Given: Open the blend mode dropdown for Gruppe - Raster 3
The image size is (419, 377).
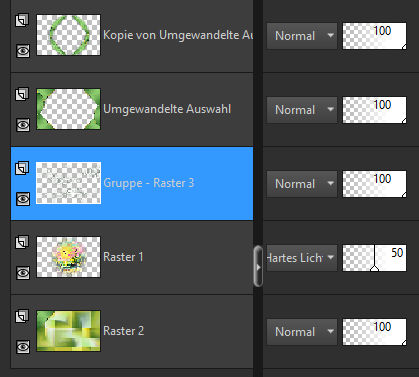Looking at the screenshot, I should pyautogui.click(x=302, y=184).
